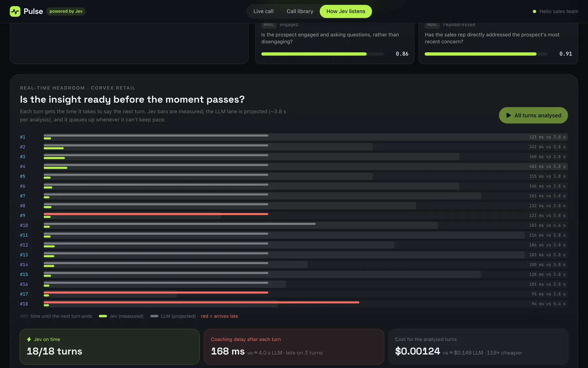Click the Pulse brand name
The image size is (588, 368).
click(x=33, y=11)
